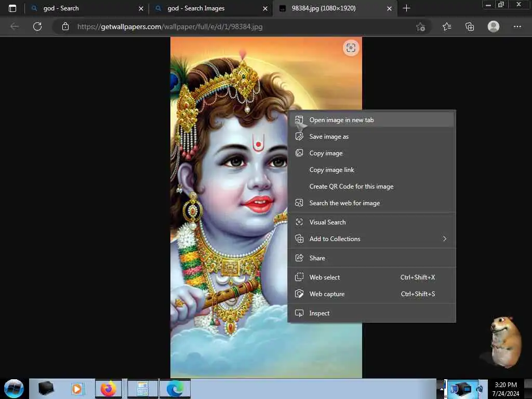Open the Favorites list icon

click(447, 26)
